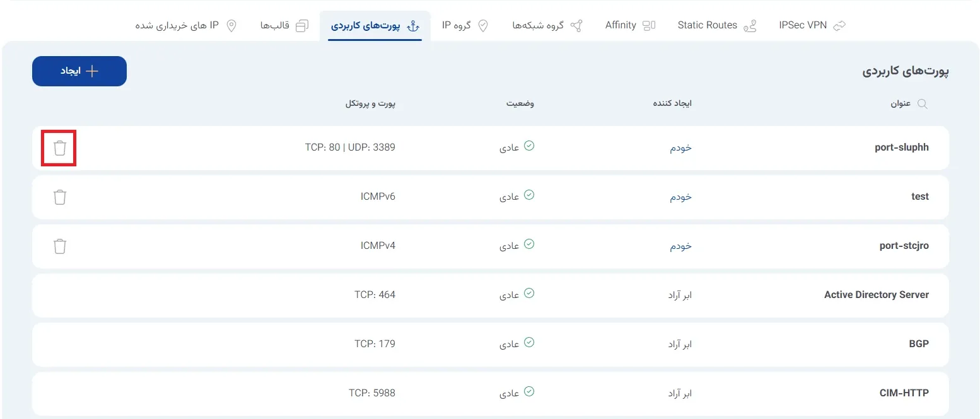Viewport: 980px width, 419px height.
Task: Select the Active Directory Server title
Action: pos(877,295)
